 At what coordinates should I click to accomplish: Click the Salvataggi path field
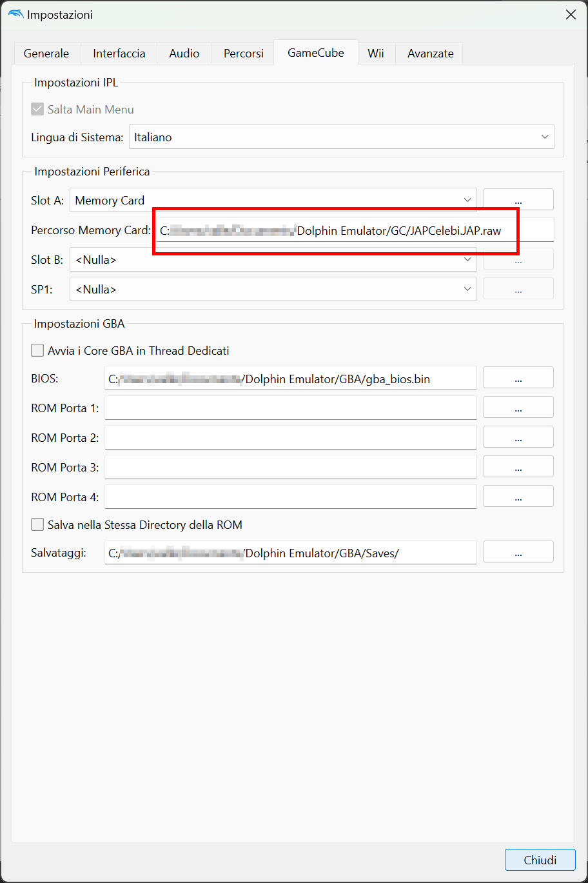click(x=291, y=553)
